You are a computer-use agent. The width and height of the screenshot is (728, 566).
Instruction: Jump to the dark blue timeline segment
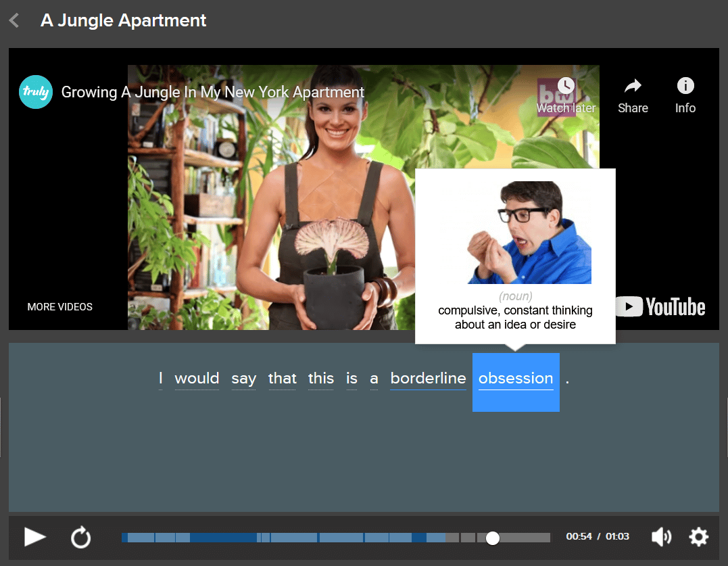click(223, 538)
